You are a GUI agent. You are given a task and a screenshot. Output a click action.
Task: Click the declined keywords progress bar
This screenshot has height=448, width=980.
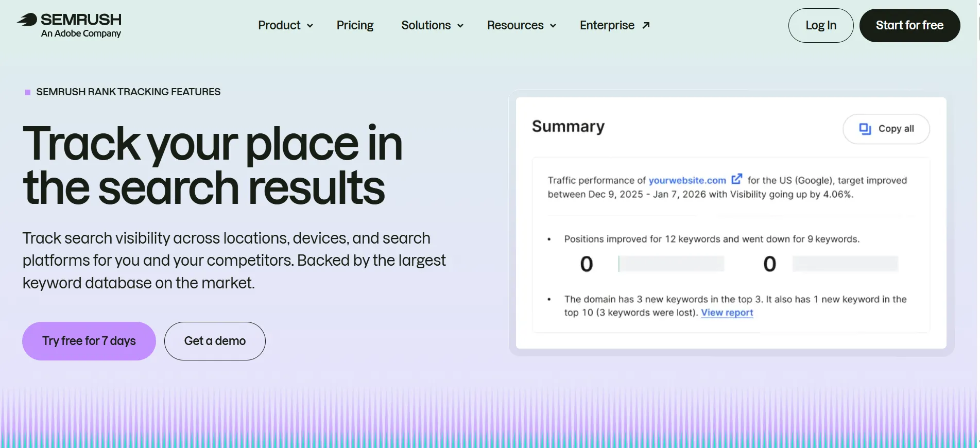click(845, 264)
